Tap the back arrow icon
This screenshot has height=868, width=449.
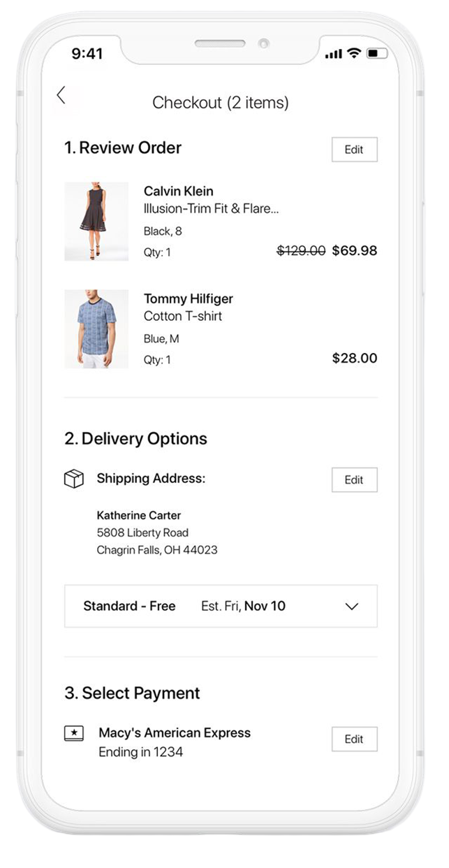click(x=61, y=96)
